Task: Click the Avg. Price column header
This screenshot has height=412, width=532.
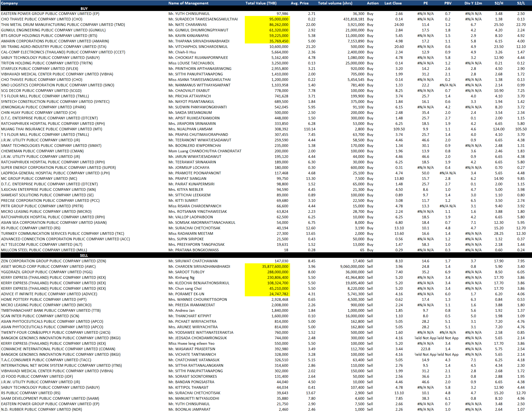Action: pyautogui.click(x=299, y=3)
